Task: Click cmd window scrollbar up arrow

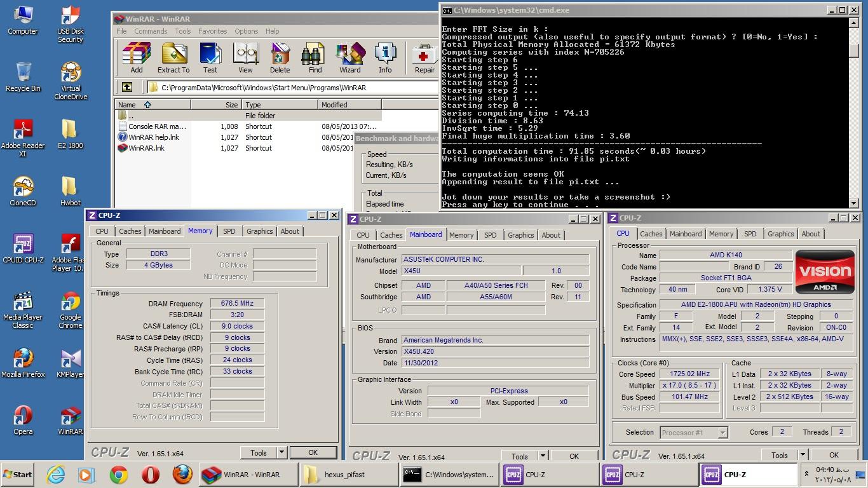Action: 853,22
